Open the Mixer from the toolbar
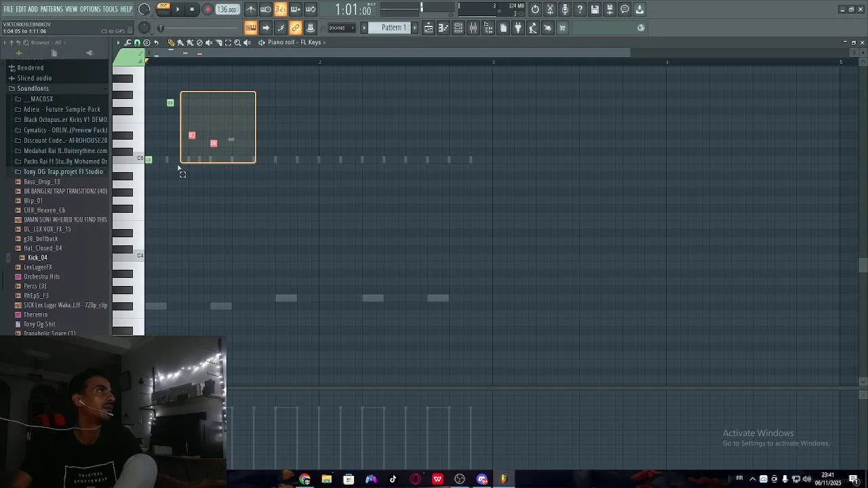This screenshot has width=868, height=488. pos(473,28)
